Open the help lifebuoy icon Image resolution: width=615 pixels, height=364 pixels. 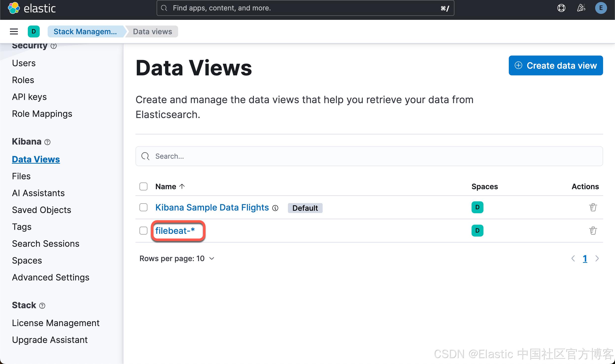(x=561, y=8)
